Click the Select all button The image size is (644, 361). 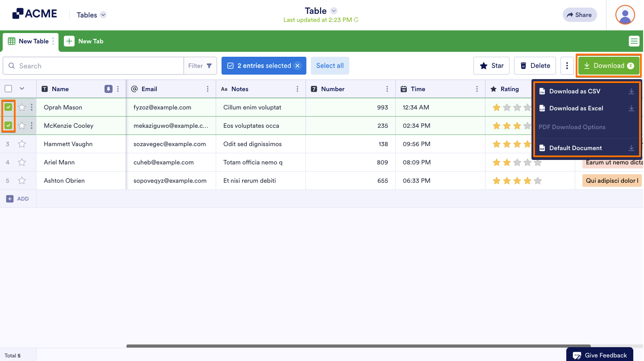(330, 66)
